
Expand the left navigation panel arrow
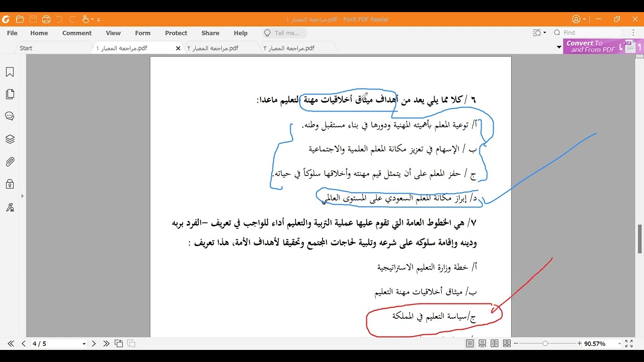click(22, 196)
